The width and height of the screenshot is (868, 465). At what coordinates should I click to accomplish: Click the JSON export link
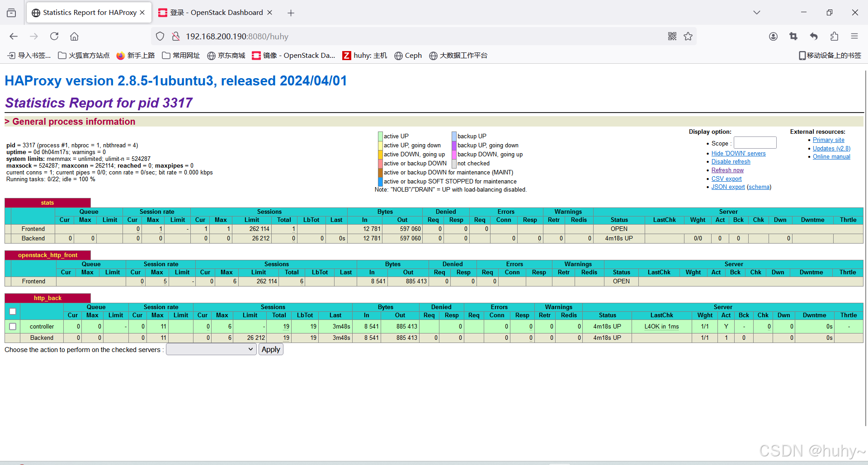tap(728, 187)
